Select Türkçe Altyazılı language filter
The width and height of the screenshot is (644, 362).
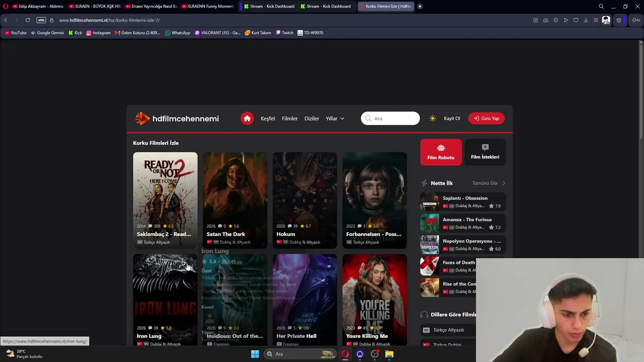tap(448, 330)
